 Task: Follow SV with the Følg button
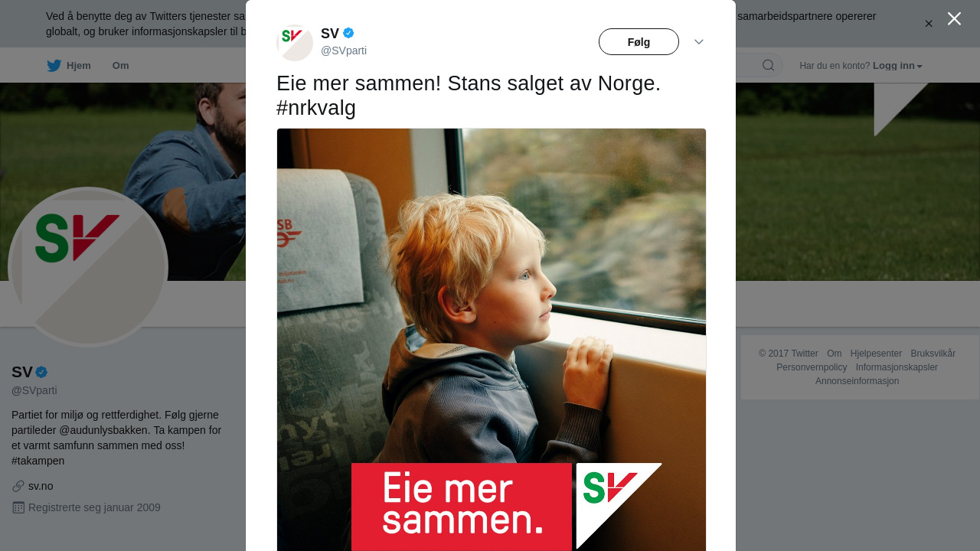click(x=639, y=42)
